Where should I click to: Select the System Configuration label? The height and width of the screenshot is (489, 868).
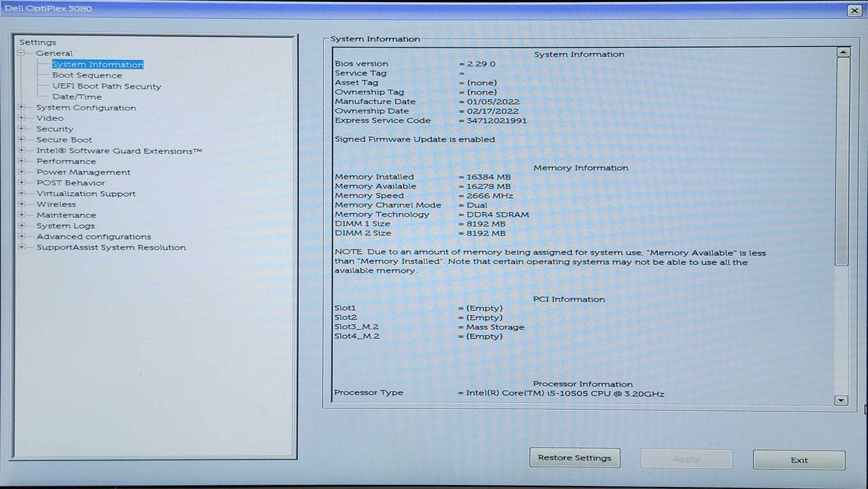[x=87, y=108]
